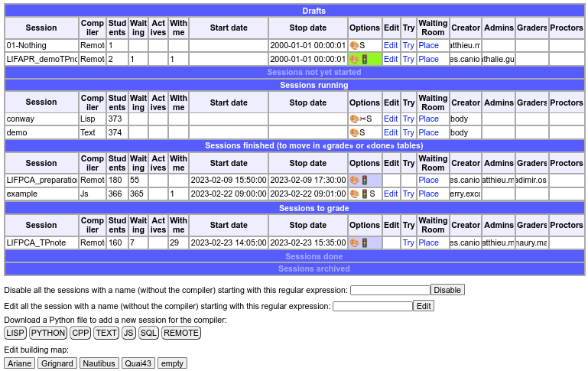Open Try link for 01-Nothing session
This screenshot has width=588, height=371.
click(408, 46)
